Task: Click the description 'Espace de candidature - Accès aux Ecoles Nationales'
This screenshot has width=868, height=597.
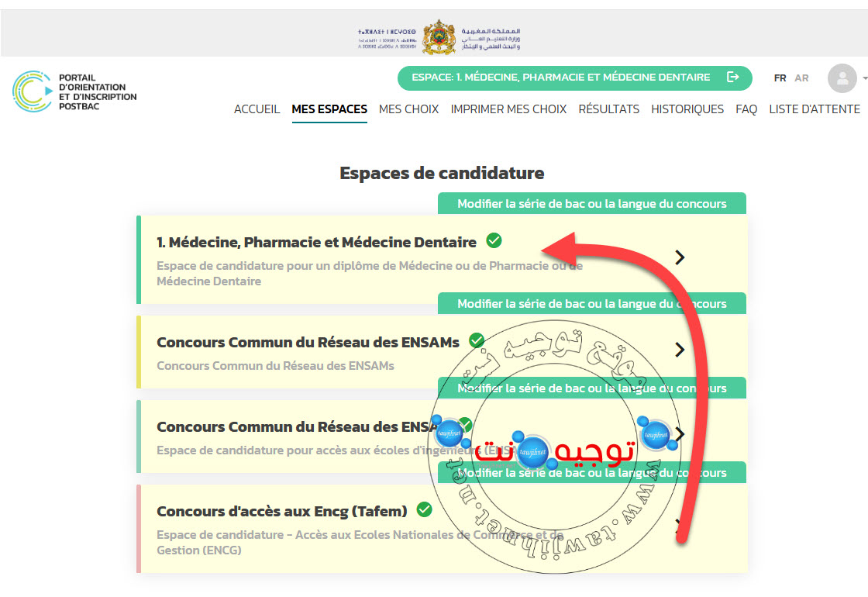Action: coord(360,543)
